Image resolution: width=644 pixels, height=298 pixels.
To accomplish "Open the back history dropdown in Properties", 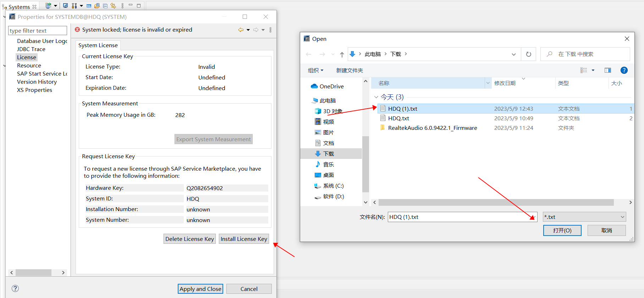I will pyautogui.click(x=248, y=30).
